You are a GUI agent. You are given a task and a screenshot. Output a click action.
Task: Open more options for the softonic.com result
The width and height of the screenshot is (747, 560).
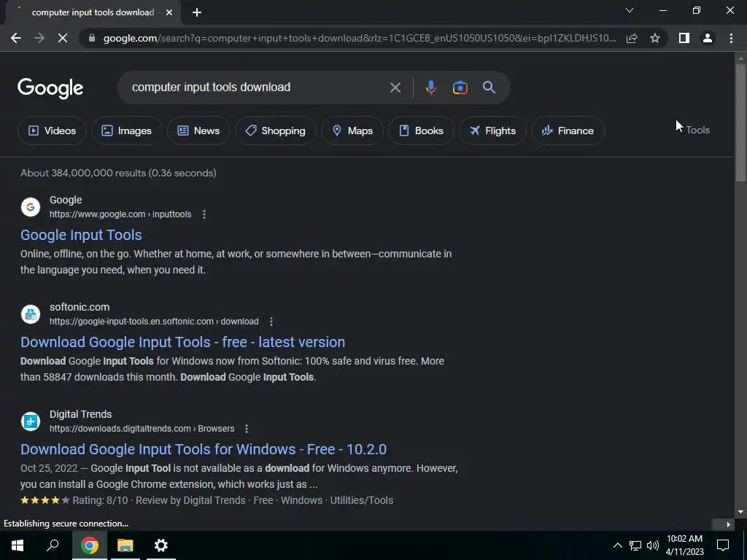(271, 322)
